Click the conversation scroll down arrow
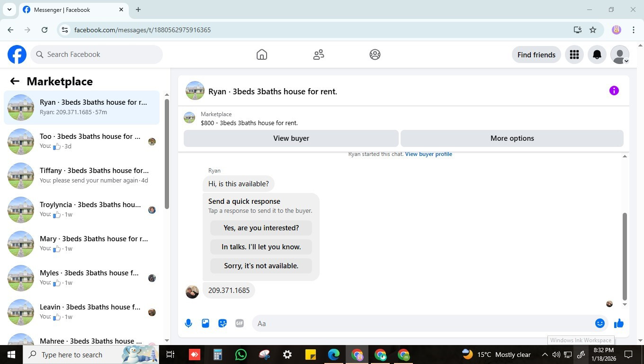This screenshot has width=644, height=364. (625, 304)
